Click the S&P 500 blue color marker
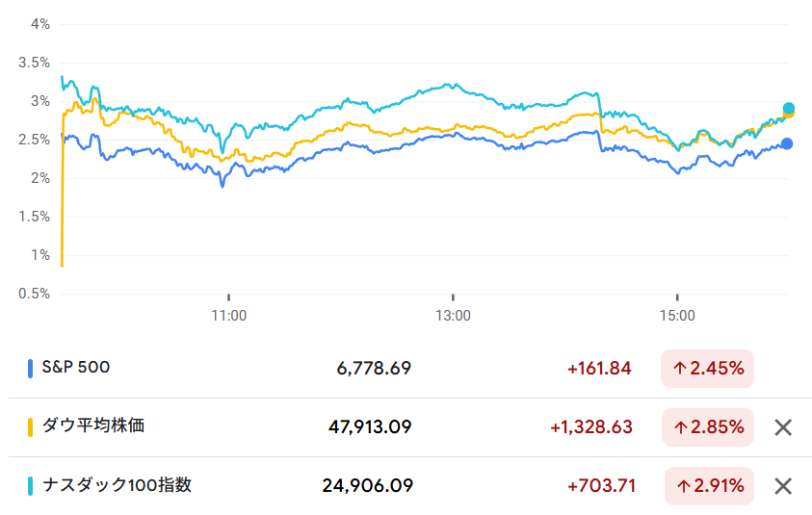The image size is (812, 515). pyautogui.click(x=32, y=368)
